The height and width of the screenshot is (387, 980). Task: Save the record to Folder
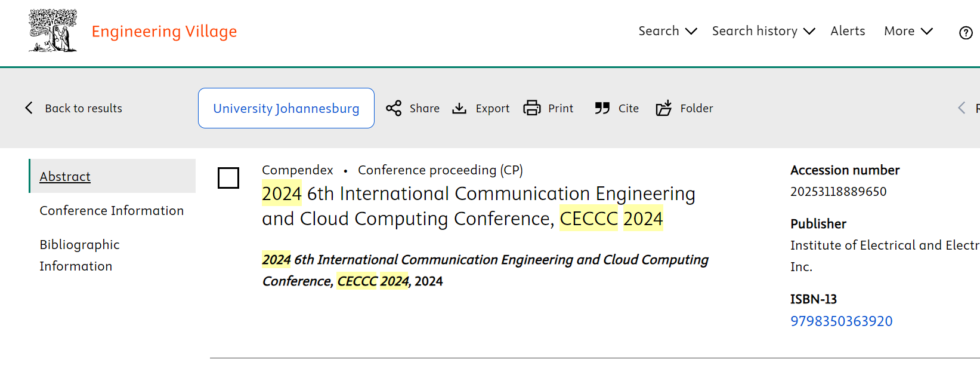point(684,108)
